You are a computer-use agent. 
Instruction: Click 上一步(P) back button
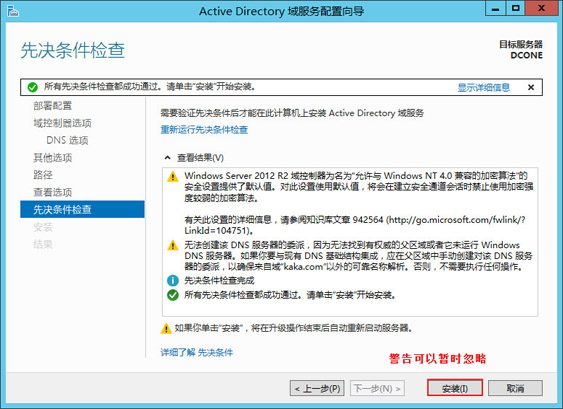point(317,388)
